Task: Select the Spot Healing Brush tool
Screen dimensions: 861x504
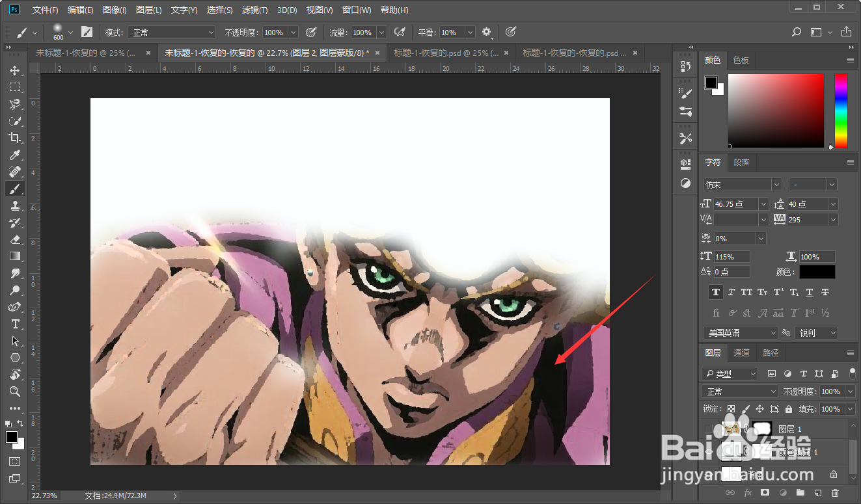Action: [x=14, y=172]
